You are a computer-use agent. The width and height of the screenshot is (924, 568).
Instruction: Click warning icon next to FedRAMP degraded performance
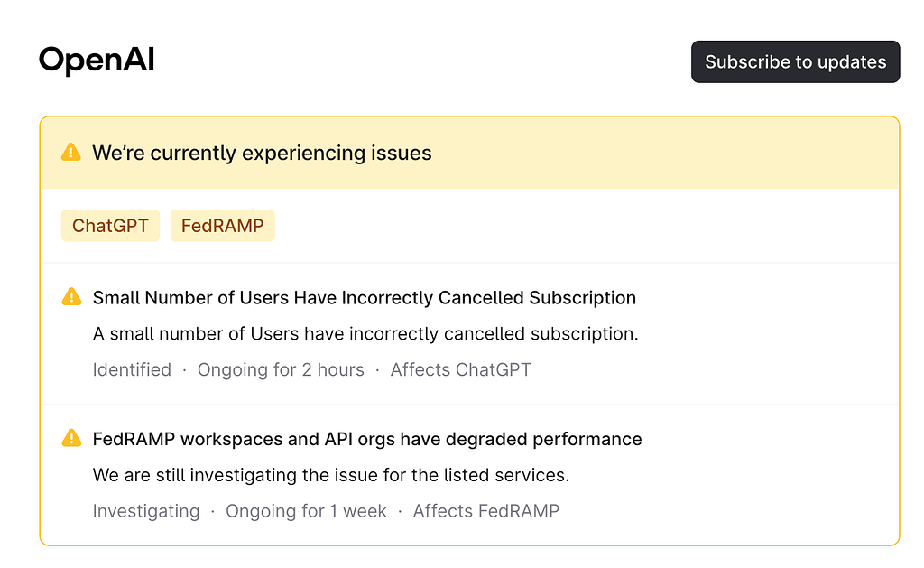[71, 438]
